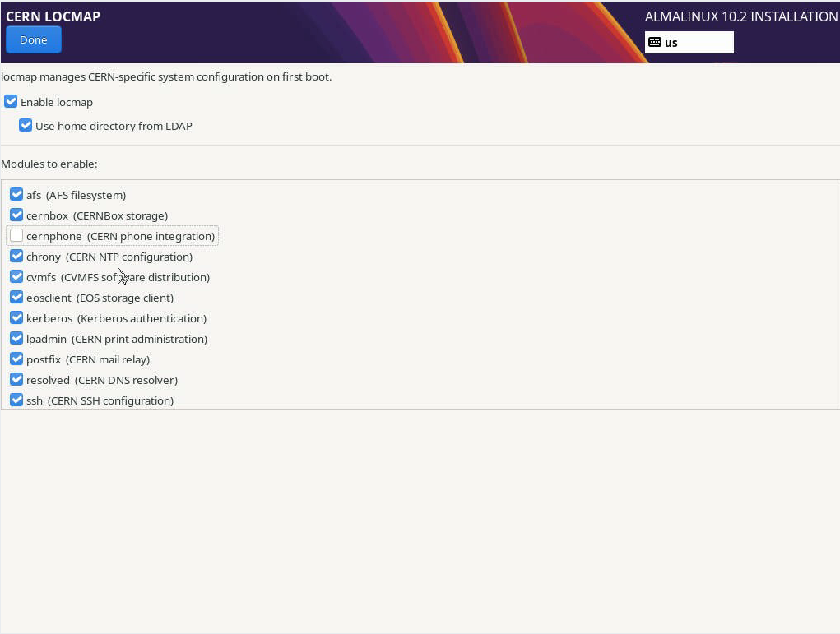Click the locmap description sentence
Screen dimensions: 840x634
click(x=166, y=76)
